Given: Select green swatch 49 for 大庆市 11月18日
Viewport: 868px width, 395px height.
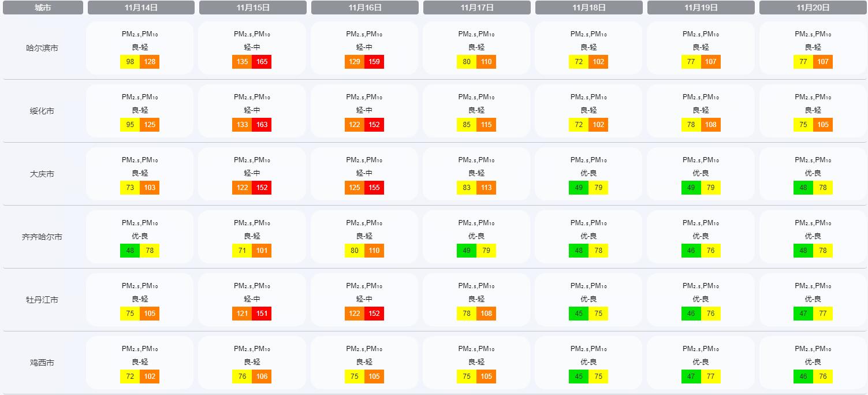Looking at the screenshot, I should [579, 188].
